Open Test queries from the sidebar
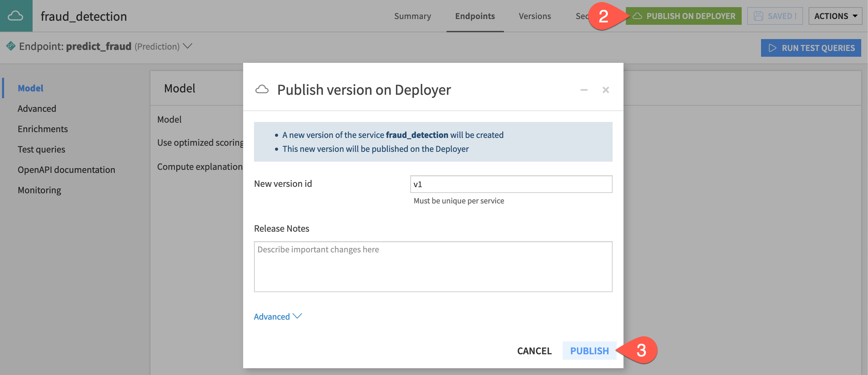 (41, 149)
